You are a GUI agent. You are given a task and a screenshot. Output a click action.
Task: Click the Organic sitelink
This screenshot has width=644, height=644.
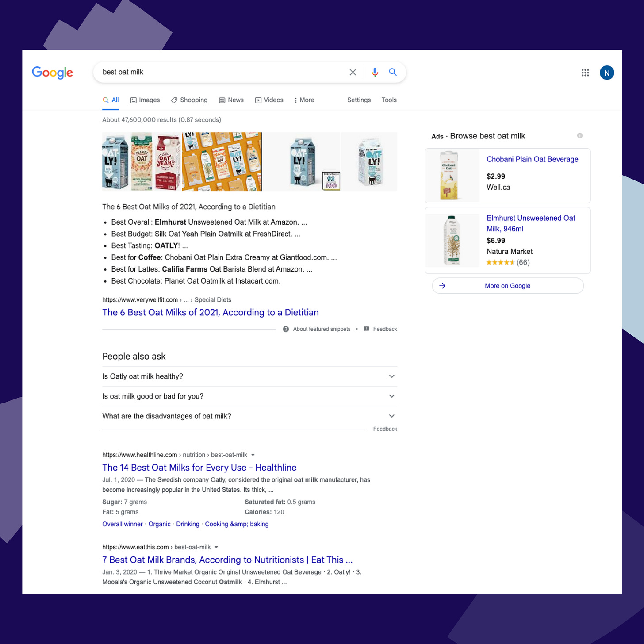159,524
